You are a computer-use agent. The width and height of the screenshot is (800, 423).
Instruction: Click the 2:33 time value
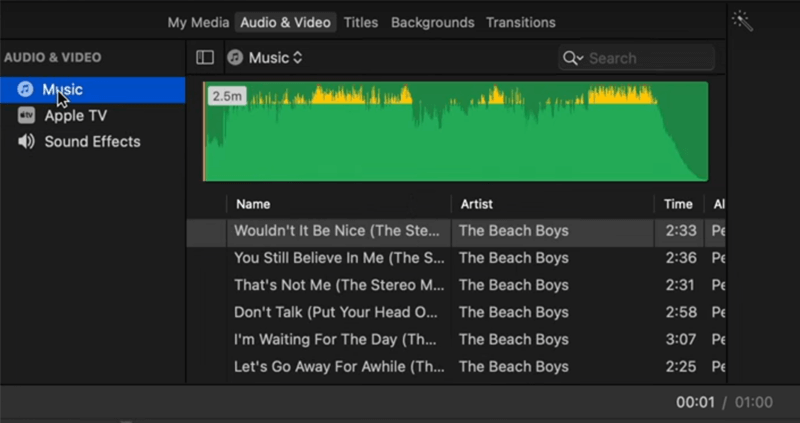tap(681, 231)
